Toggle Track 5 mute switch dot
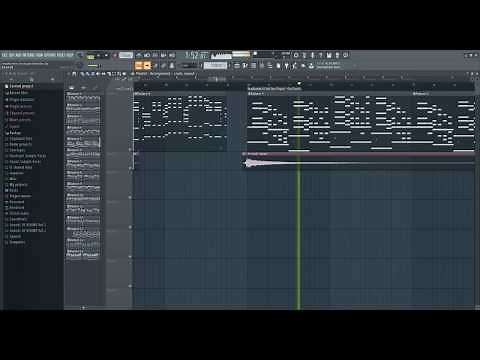Viewport: 480px width, 360px height. tap(130, 257)
